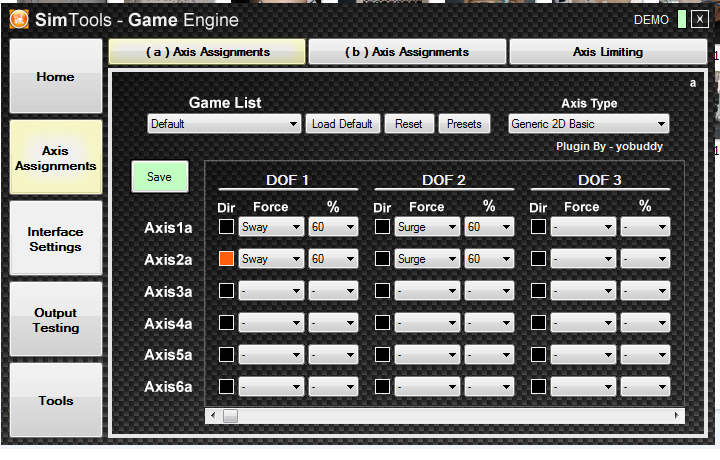Toggle Axis6a DOF 3 direction box
Image resolution: width=720 pixels, height=460 pixels.
coord(538,387)
